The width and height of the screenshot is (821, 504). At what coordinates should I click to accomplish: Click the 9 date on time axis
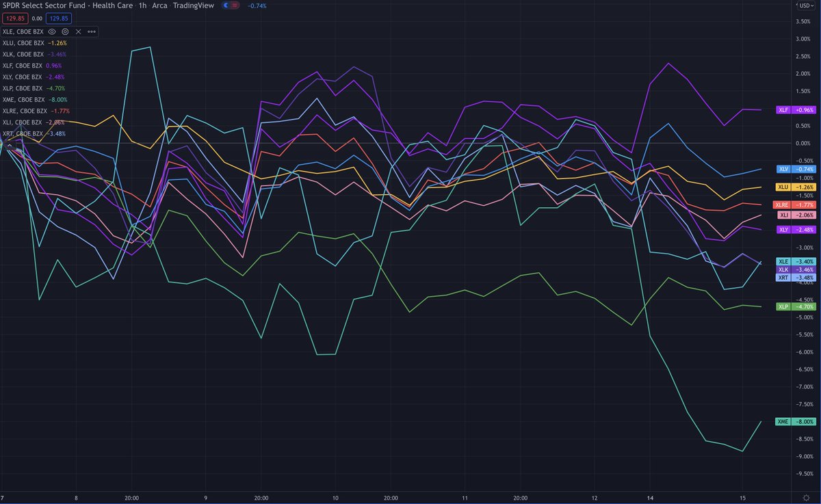point(205,498)
